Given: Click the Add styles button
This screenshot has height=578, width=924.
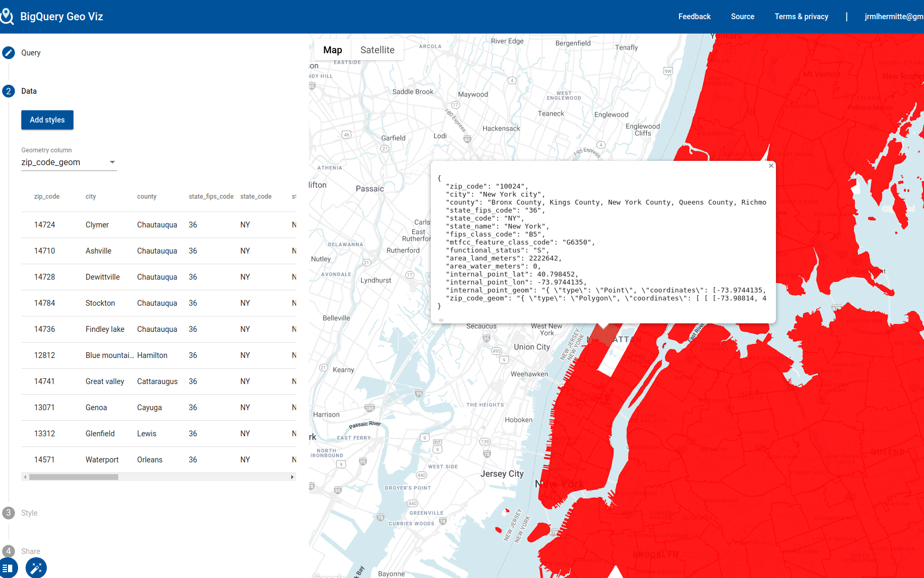Looking at the screenshot, I should click(x=47, y=120).
